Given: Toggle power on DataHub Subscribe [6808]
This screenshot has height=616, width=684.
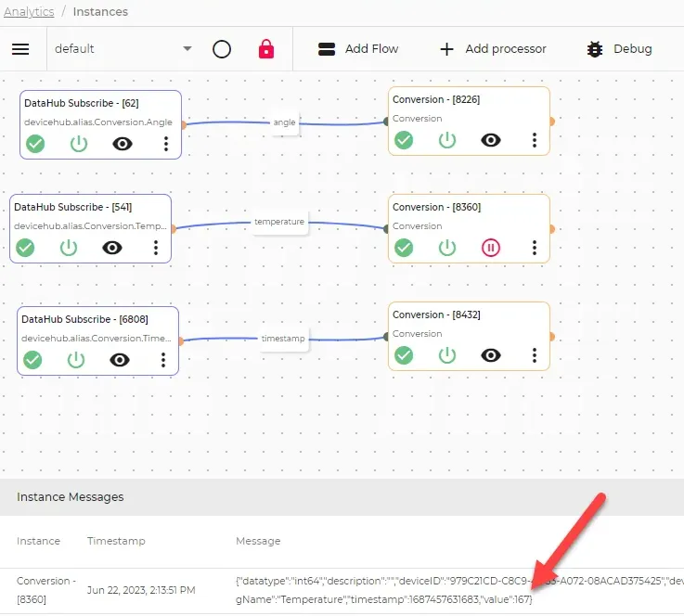Looking at the screenshot, I should pos(76,360).
